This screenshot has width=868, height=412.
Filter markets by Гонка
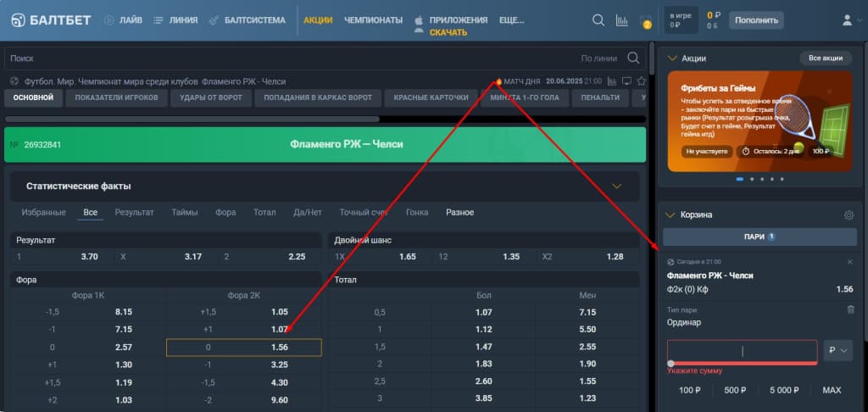417,213
